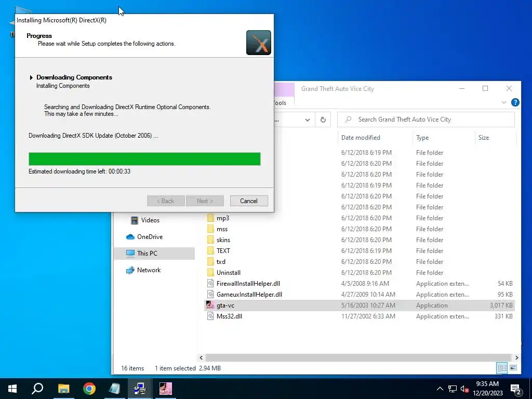Refresh the Explorer folder view
The image size is (532, 399).
pos(323,119)
